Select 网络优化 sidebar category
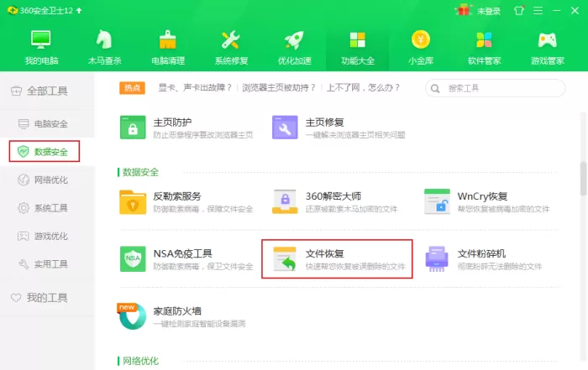The image size is (588, 370). pyautogui.click(x=47, y=180)
